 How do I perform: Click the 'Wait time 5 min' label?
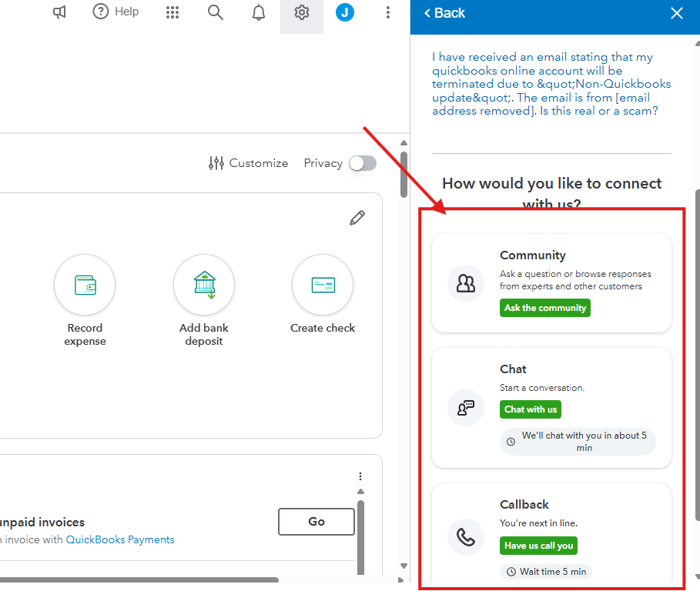[x=546, y=571]
